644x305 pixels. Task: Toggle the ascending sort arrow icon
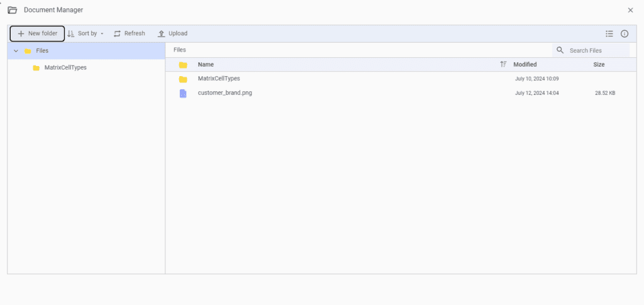[x=503, y=64]
